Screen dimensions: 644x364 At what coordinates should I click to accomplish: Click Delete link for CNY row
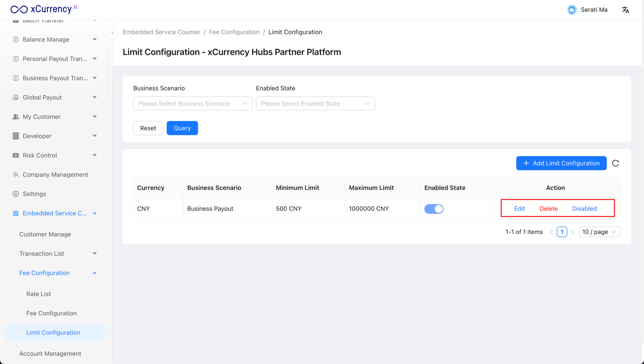(548, 208)
